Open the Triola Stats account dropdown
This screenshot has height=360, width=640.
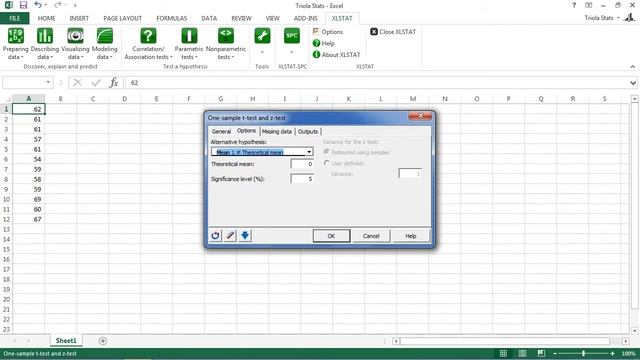click(602, 18)
